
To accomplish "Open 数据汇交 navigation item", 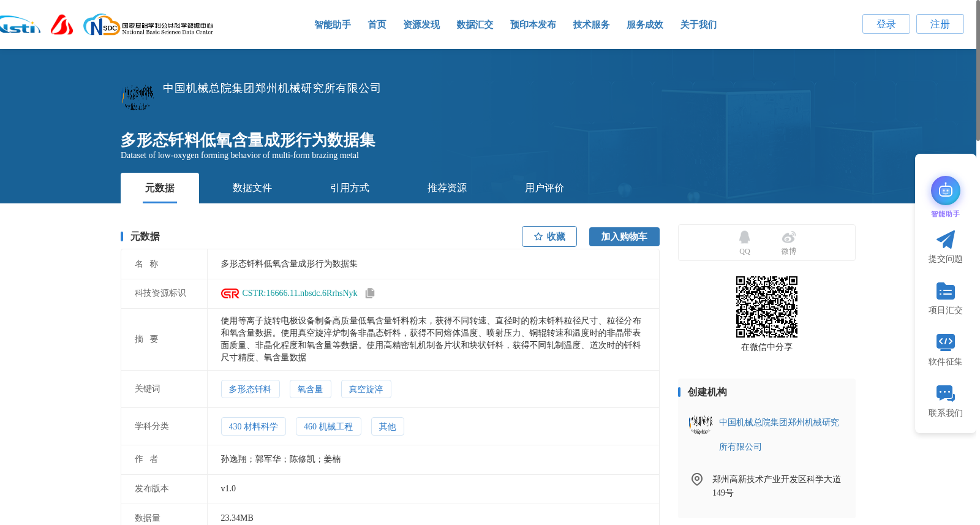I will click(475, 25).
